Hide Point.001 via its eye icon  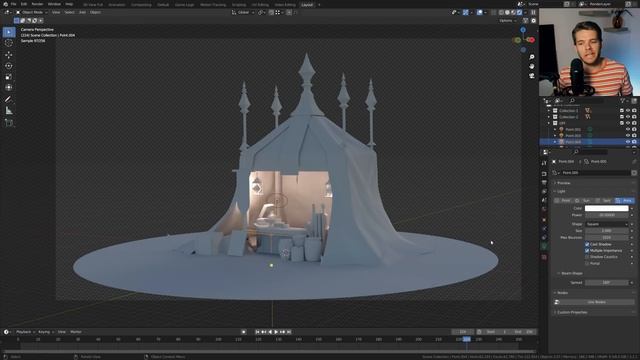tap(628, 129)
